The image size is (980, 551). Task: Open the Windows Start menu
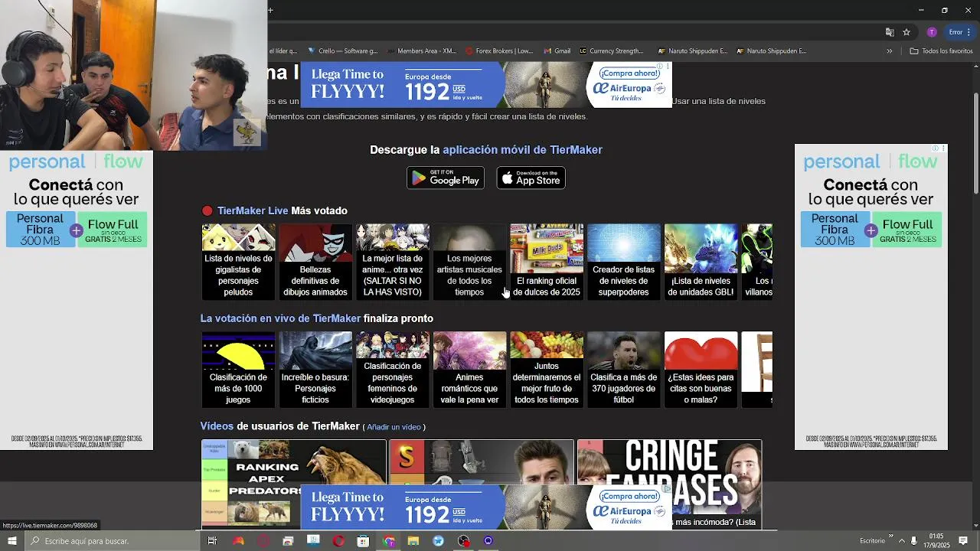pyautogui.click(x=11, y=541)
